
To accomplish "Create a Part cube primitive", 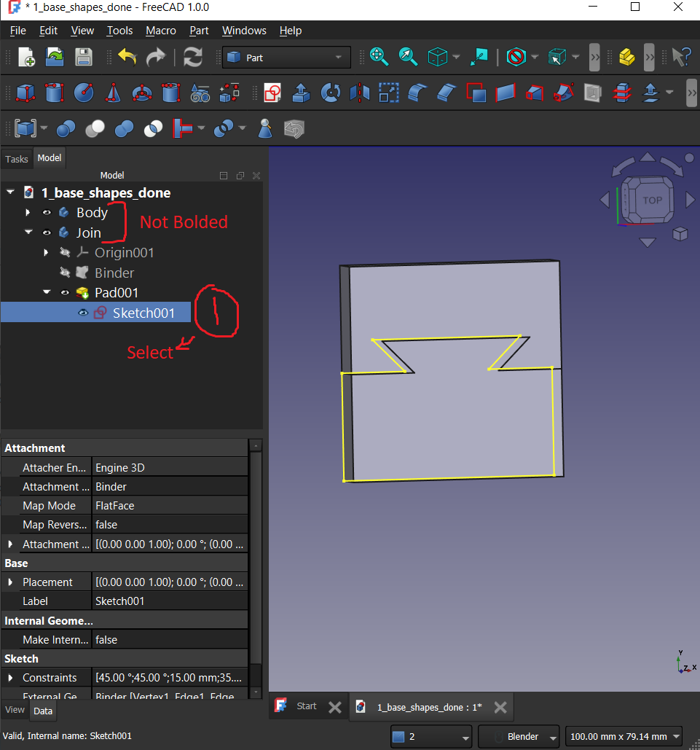I will [x=25, y=93].
